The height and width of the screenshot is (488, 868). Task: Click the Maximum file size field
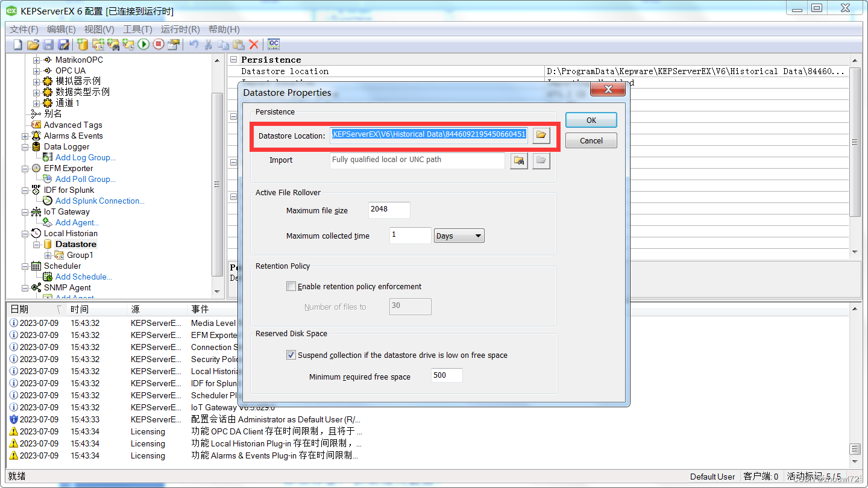[389, 210]
